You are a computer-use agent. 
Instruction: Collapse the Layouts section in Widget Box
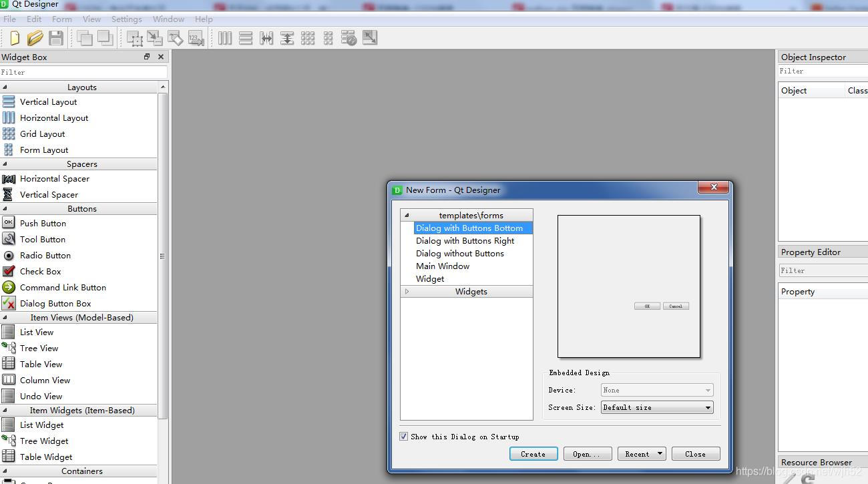[x=81, y=87]
